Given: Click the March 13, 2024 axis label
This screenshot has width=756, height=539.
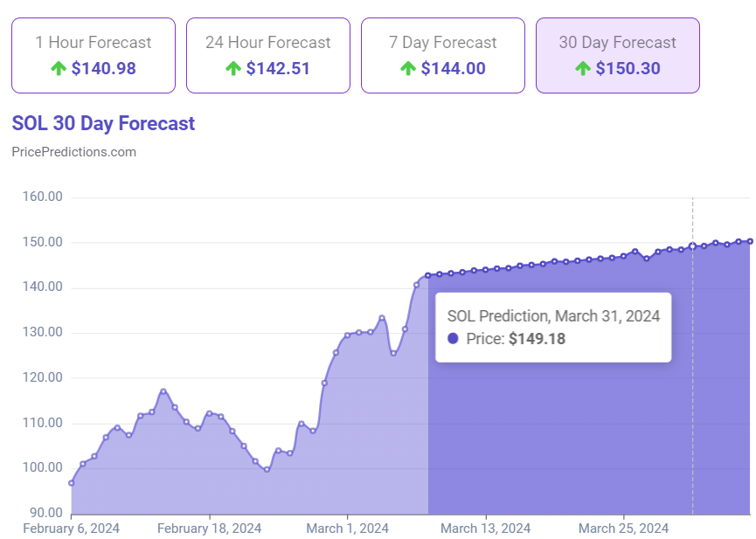Looking at the screenshot, I should tap(485, 528).
